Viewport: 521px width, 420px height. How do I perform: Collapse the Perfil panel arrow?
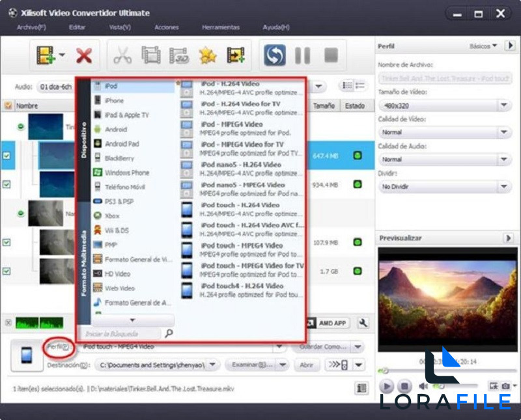pyautogui.click(x=510, y=46)
